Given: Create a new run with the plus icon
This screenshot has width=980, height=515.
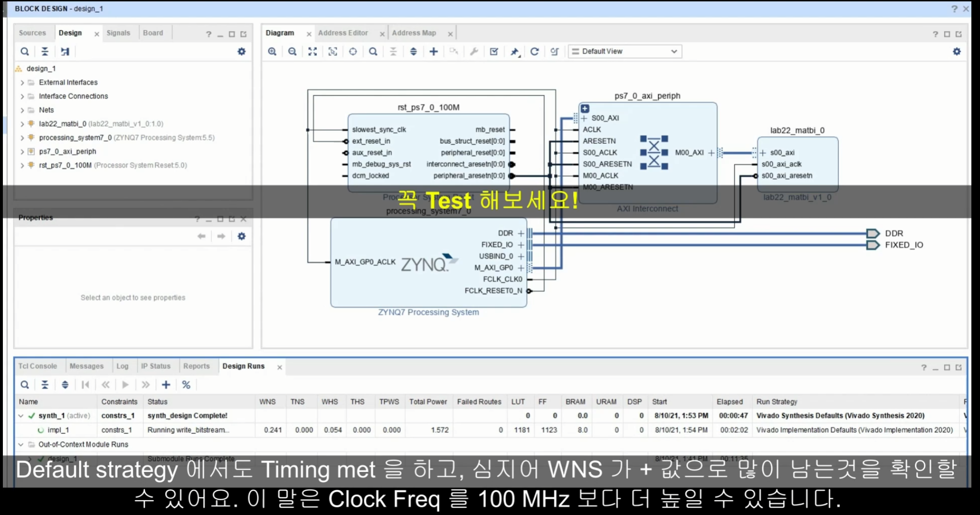Looking at the screenshot, I should click(x=166, y=385).
